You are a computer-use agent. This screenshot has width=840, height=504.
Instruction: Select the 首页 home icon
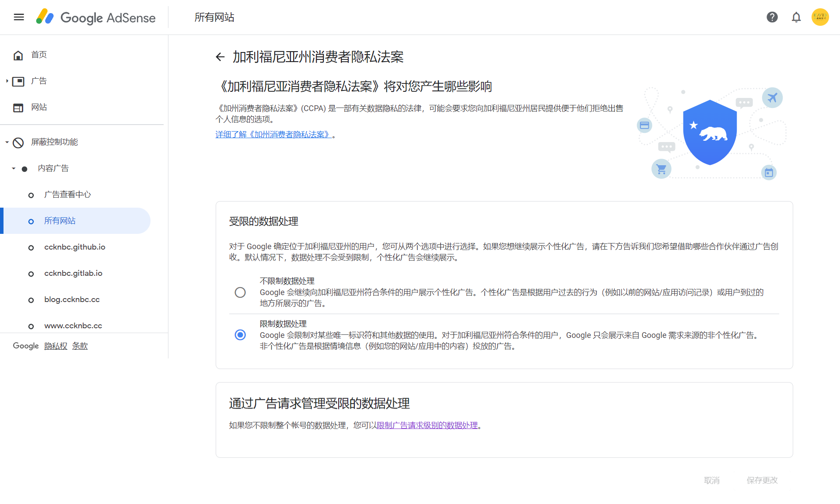(x=18, y=55)
